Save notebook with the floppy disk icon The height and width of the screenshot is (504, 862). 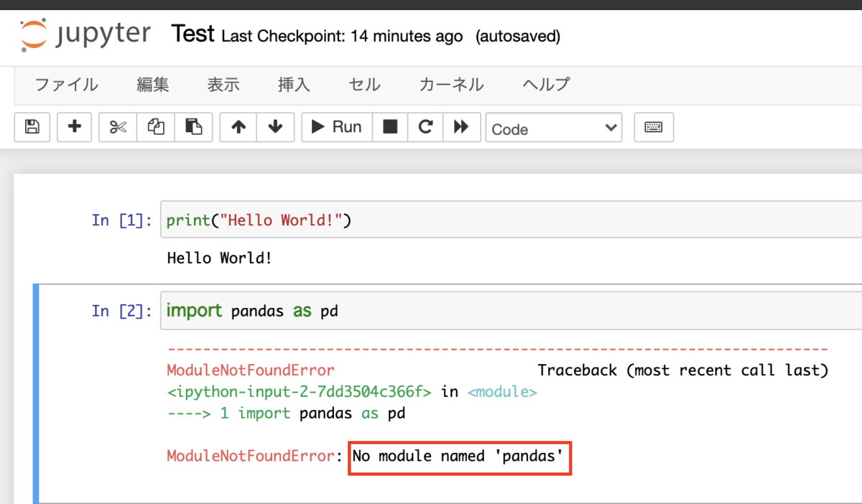coord(32,127)
